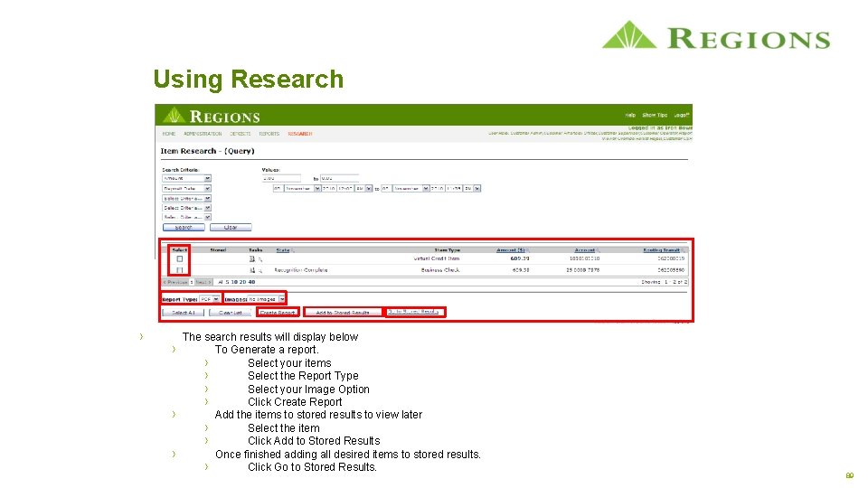Click the Help link in header
This screenshot has width=868, height=488.
[x=630, y=115]
